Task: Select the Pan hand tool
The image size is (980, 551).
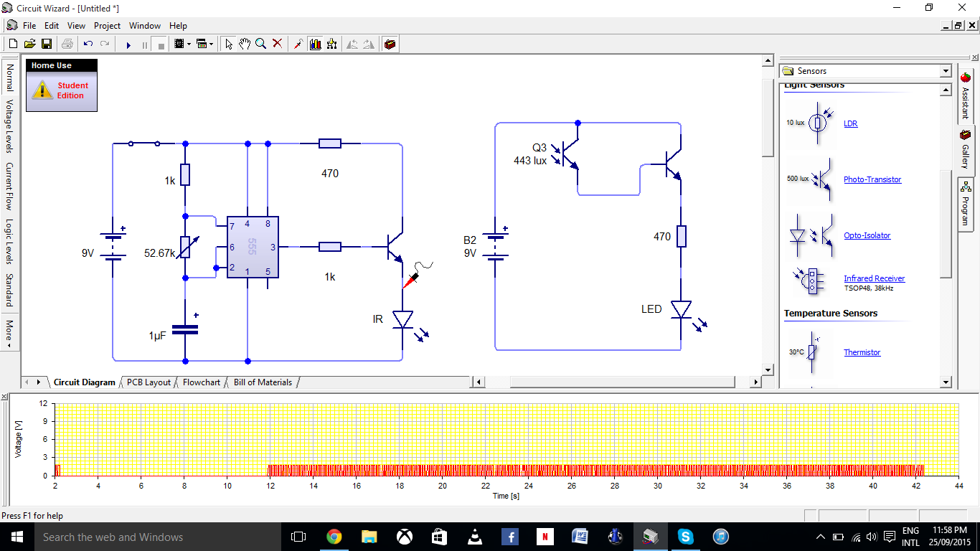Action: [245, 44]
